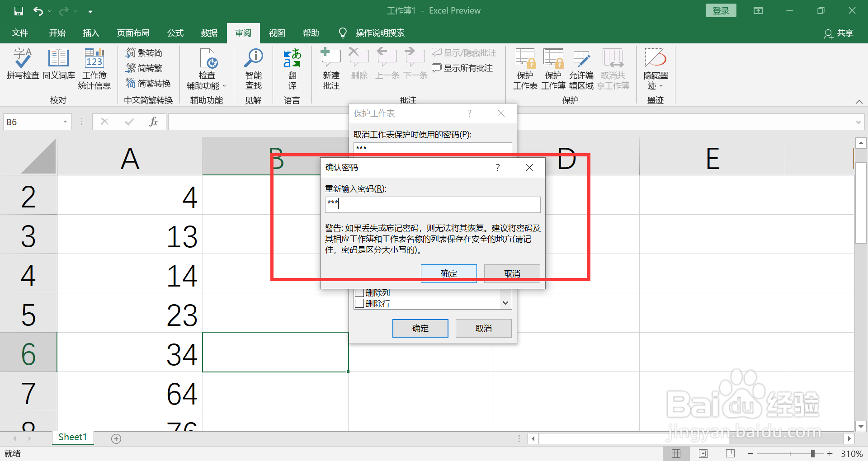Click Allow Edit Ranges icon
This screenshot has height=461, width=868.
[581, 69]
